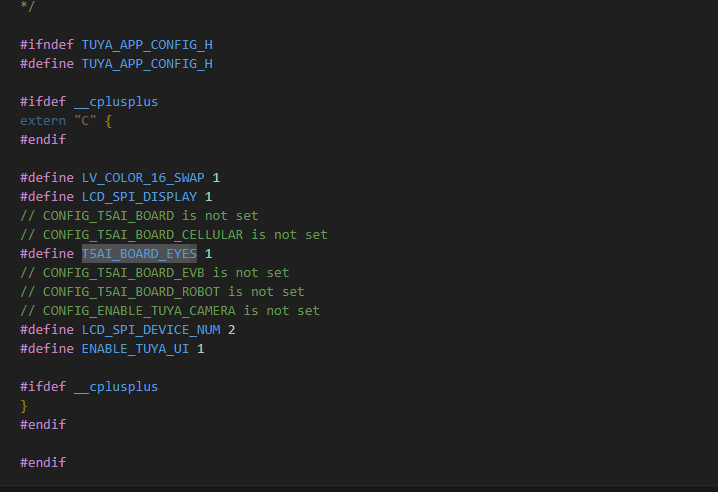The image size is (718, 492).
Task: Click the CONFIG_T5AI_BOARD_ROBOT comment line
Action: (162, 292)
